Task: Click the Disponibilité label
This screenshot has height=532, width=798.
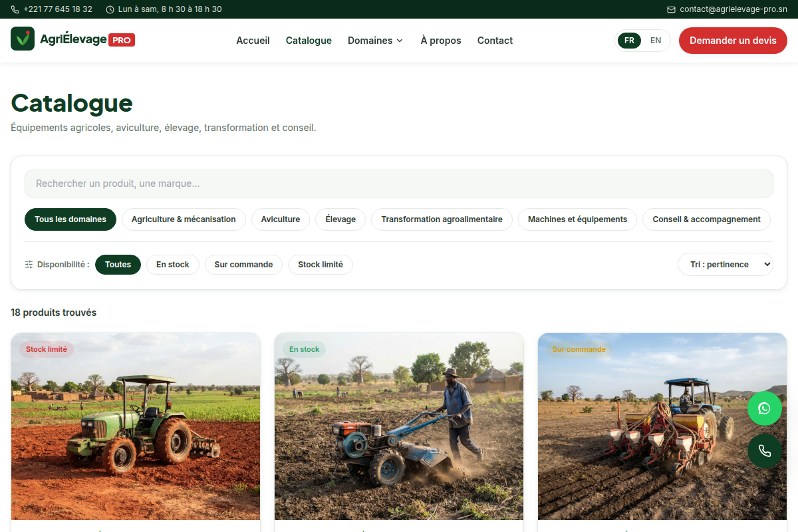Action: (x=63, y=265)
